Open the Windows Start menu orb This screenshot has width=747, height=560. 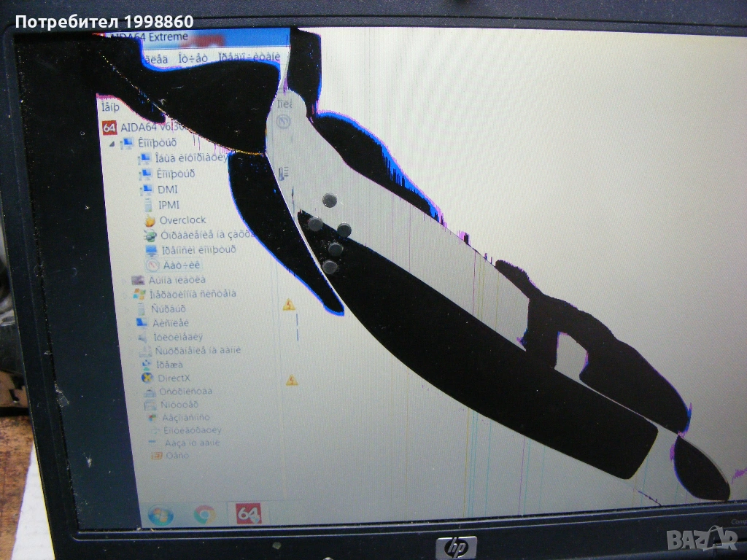coord(160,515)
